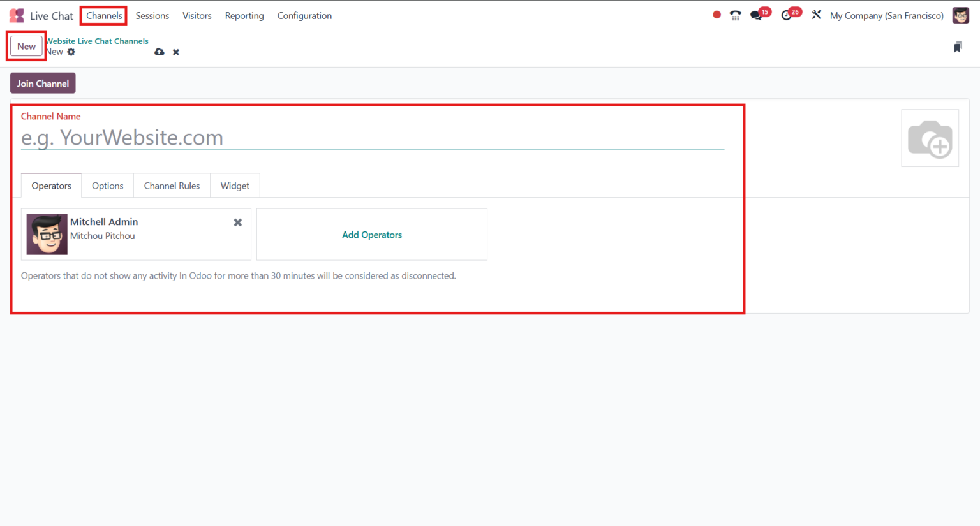Click the phone/softphone icon in the top bar
The image size is (980, 526).
click(735, 14)
